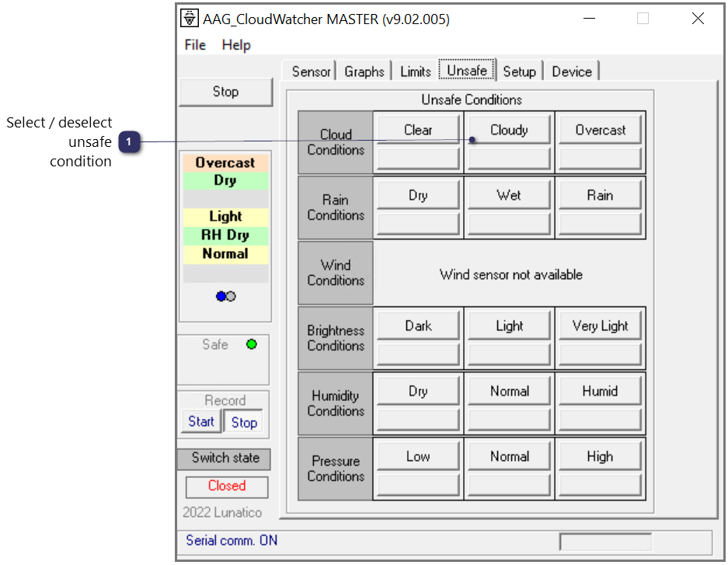Viewport: 728px width, 565px height.
Task: Toggle Dry in the Rain Conditions row
Action: pyautogui.click(x=418, y=195)
